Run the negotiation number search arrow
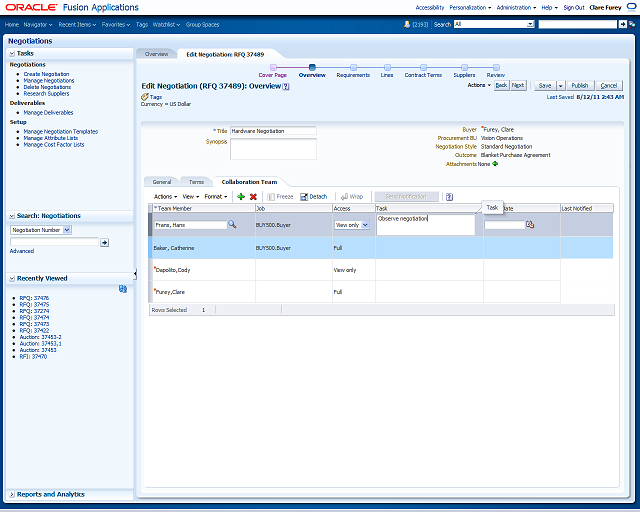This screenshot has width=640, height=512. point(104,243)
